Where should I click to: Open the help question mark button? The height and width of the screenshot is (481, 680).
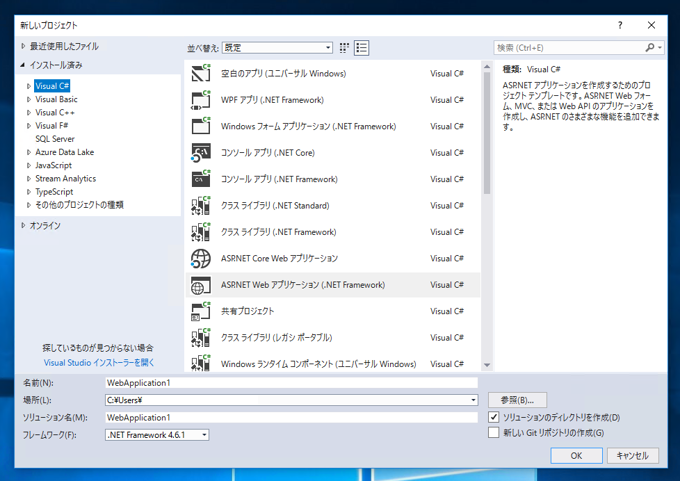click(x=620, y=25)
